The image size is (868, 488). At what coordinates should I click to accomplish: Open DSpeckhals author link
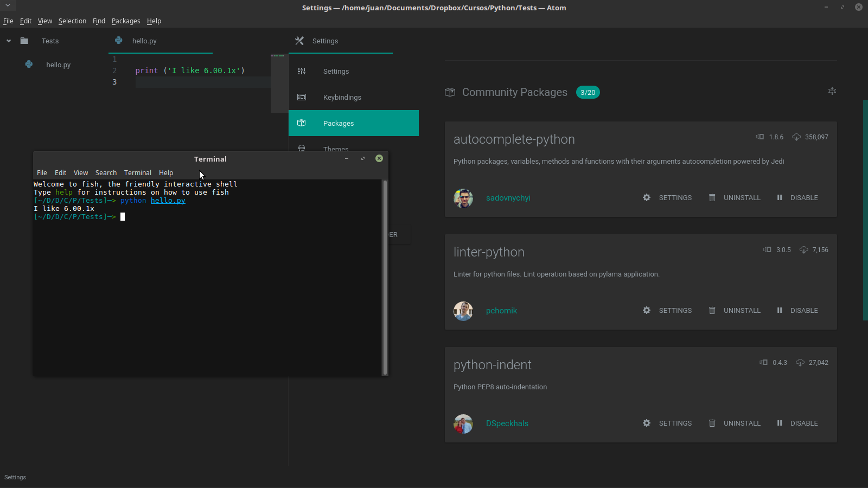click(x=507, y=423)
